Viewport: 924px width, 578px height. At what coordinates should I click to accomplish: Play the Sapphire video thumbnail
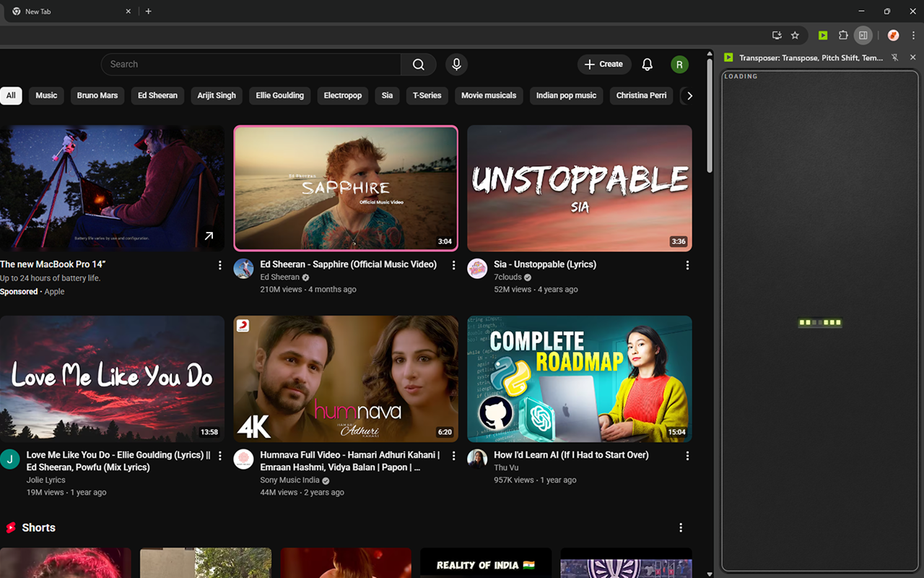pos(346,188)
